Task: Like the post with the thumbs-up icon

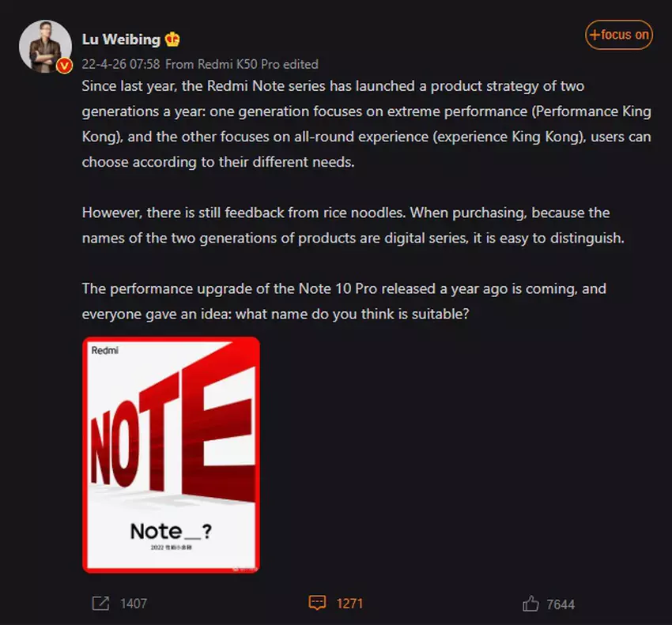Action: (x=530, y=604)
